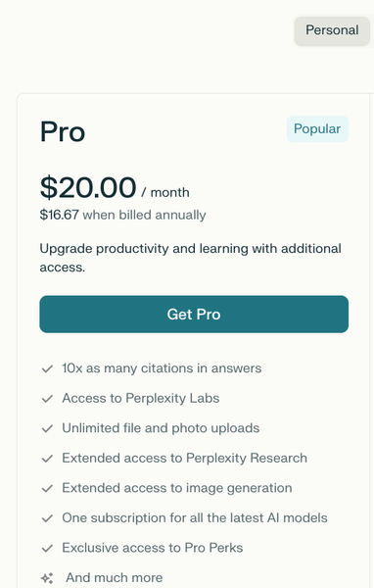Click the Popular badge
The image size is (374, 588).
pyautogui.click(x=317, y=129)
